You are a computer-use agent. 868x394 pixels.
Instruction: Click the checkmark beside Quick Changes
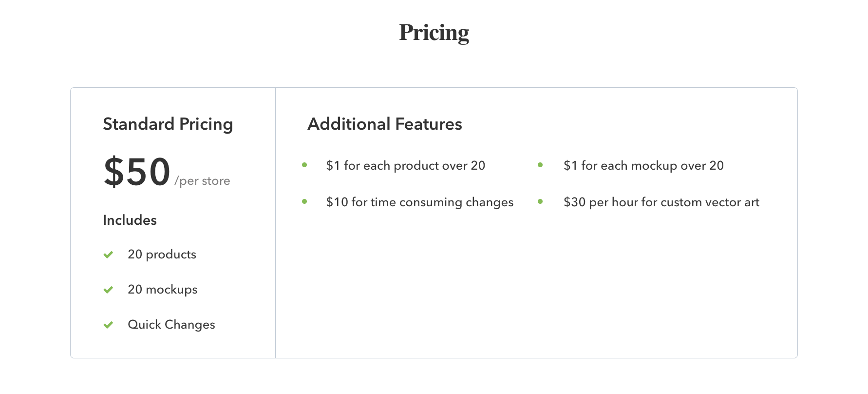point(108,325)
